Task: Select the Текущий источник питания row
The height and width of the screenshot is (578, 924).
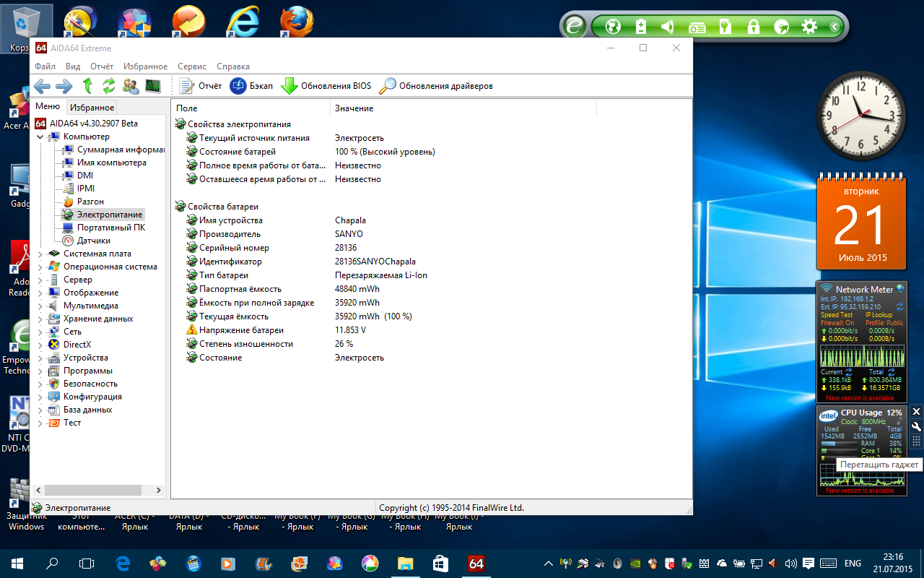Action: pos(431,138)
